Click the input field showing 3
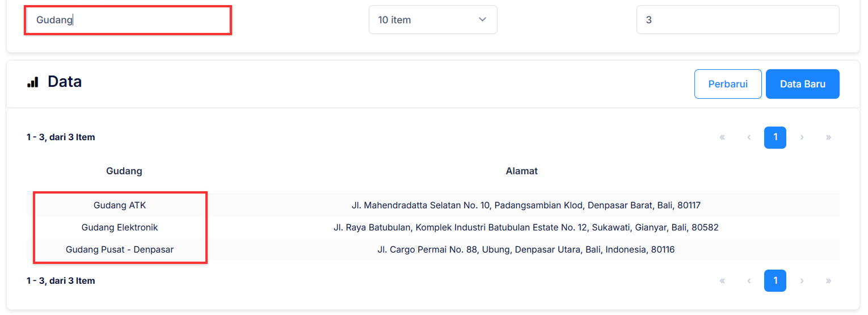This screenshot has height=315, width=868. tap(737, 20)
